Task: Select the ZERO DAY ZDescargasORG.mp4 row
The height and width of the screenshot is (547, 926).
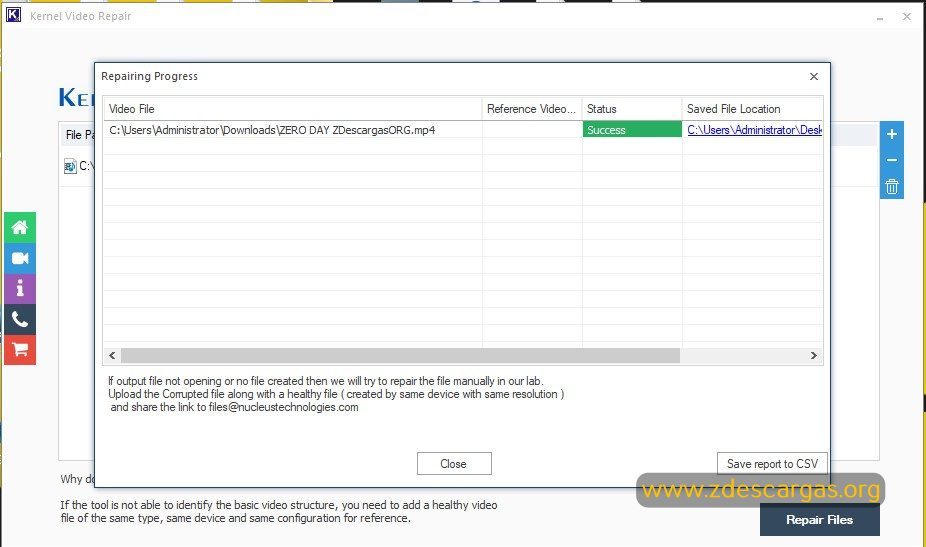Action: click(463, 130)
